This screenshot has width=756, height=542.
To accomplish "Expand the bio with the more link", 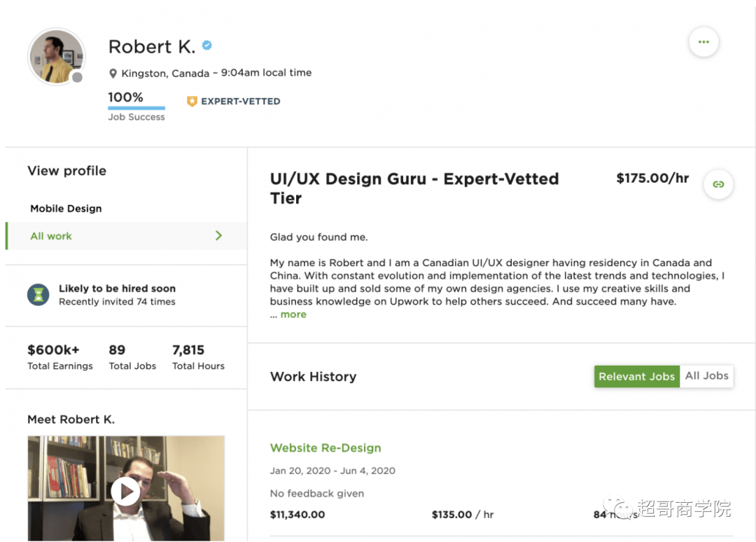I will pos(293,315).
